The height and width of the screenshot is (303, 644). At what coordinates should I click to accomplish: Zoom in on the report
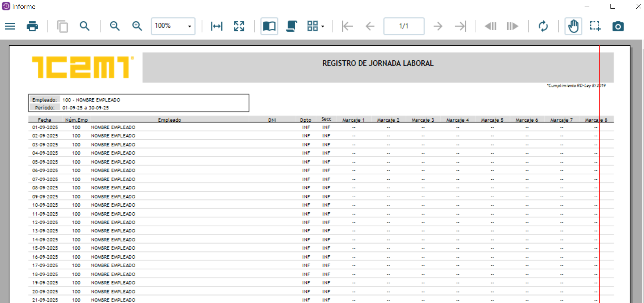(137, 26)
